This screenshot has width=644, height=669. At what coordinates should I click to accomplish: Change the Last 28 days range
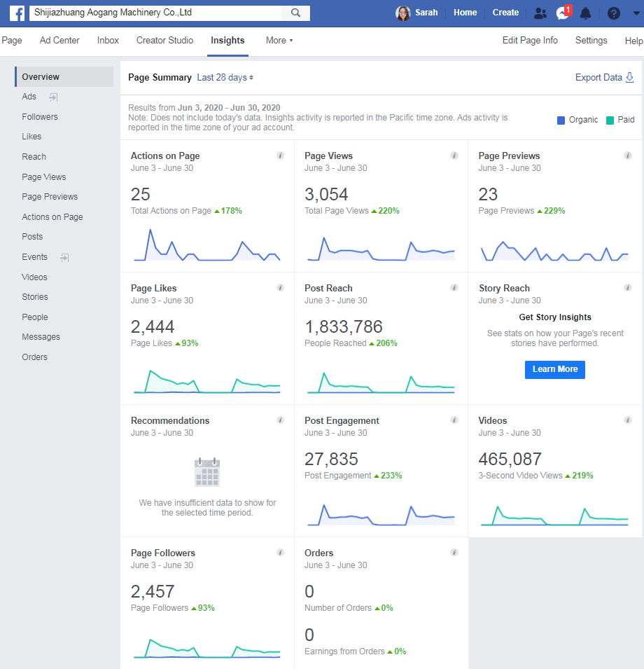click(225, 78)
